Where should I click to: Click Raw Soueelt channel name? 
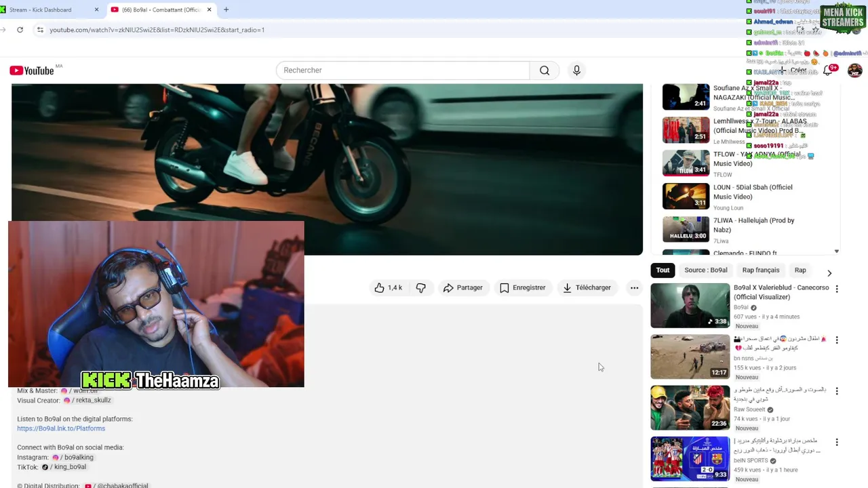point(749,409)
